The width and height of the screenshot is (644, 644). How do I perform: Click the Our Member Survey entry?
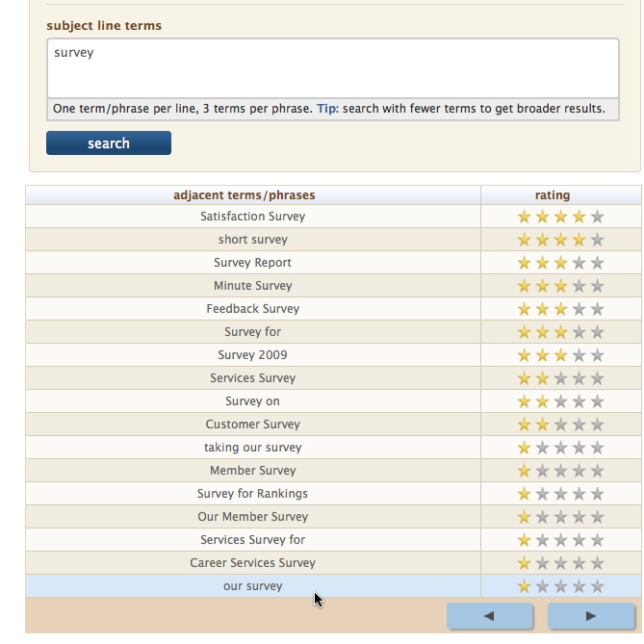coord(253,517)
